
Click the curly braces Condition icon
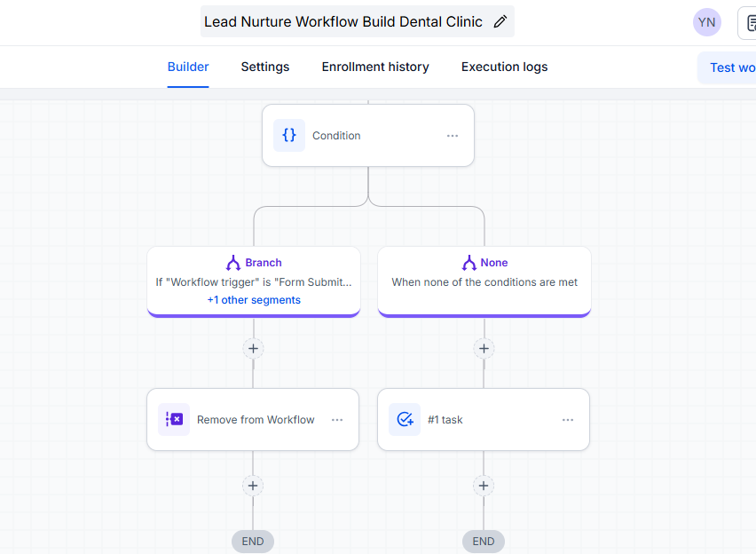[289, 135]
